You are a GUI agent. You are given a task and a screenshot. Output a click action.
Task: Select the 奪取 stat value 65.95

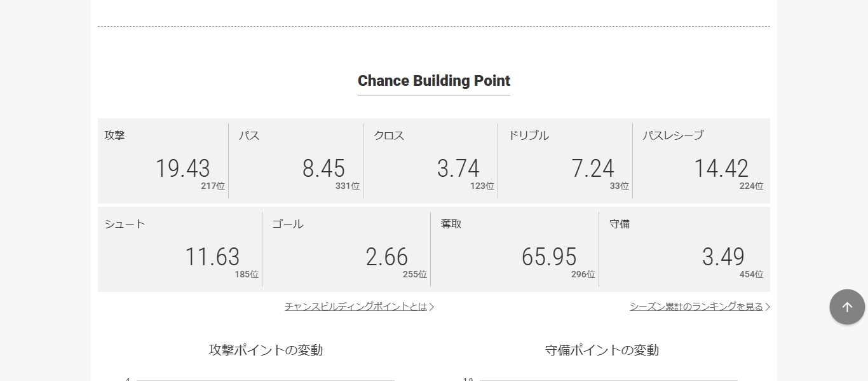pyautogui.click(x=549, y=257)
